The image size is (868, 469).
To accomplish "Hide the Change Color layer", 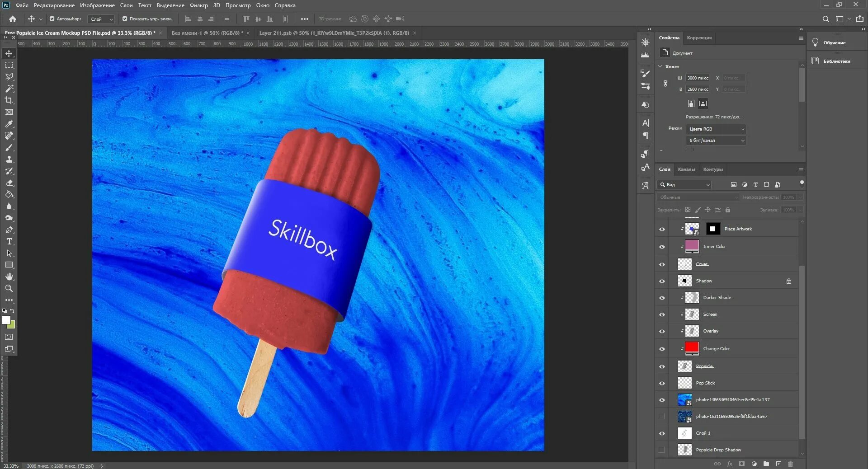I will pyautogui.click(x=662, y=349).
